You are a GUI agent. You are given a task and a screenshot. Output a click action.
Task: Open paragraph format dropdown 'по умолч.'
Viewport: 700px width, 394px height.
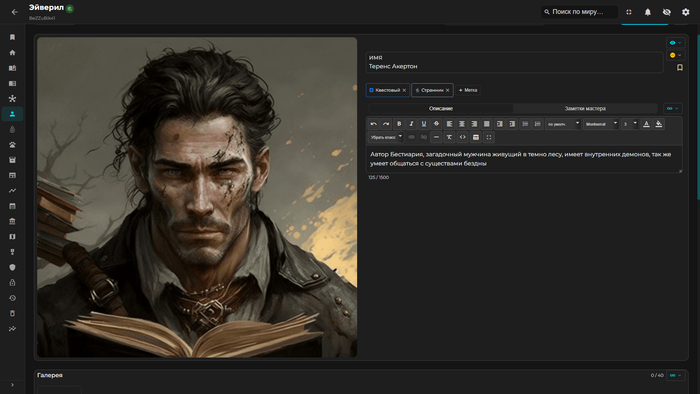[563, 124]
